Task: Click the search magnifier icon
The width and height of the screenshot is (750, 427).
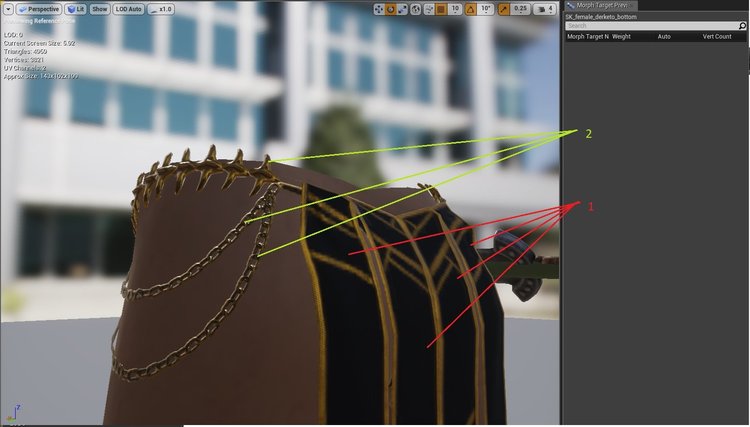Action: pos(742,26)
